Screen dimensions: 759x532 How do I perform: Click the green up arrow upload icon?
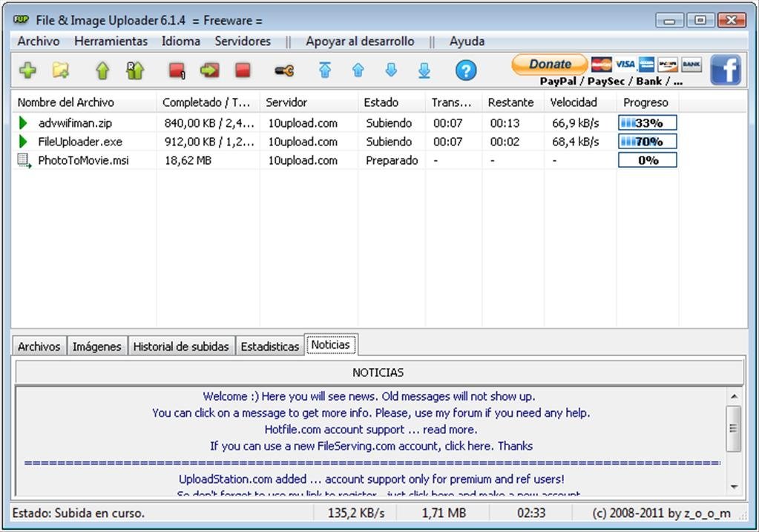click(102, 70)
